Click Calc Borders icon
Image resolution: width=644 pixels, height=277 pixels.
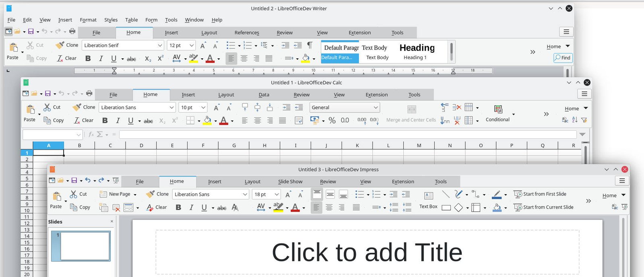tap(190, 121)
